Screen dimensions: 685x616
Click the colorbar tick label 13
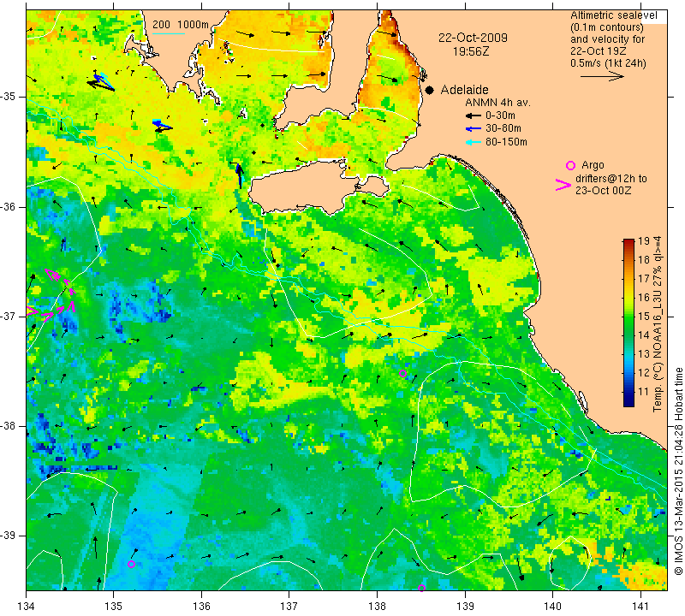[x=644, y=353]
